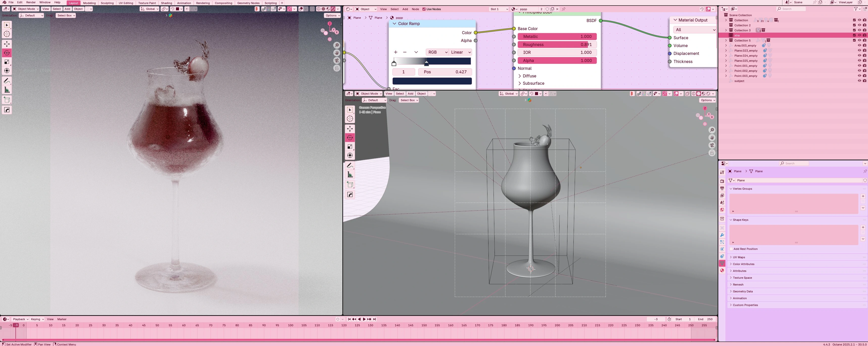Enable Add Rest Position checkbox
This screenshot has width=868, height=346.
coord(731,249)
